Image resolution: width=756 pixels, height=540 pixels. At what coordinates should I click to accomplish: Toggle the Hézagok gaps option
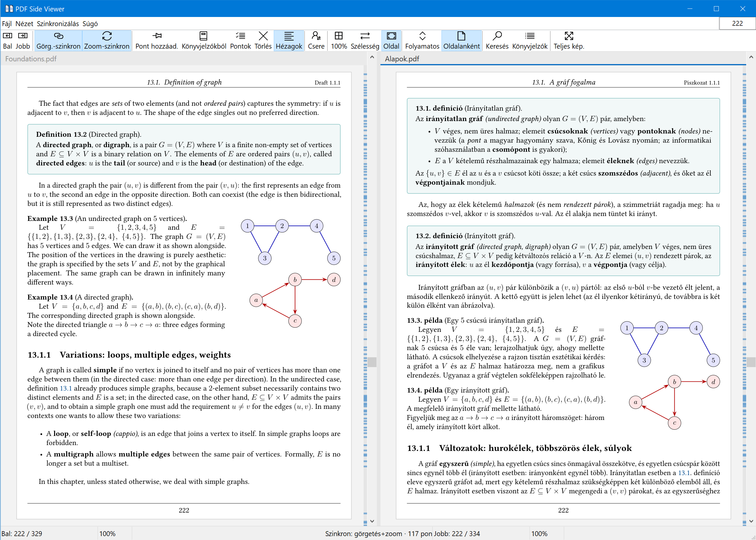pyautogui.click(x=289, y=40)
